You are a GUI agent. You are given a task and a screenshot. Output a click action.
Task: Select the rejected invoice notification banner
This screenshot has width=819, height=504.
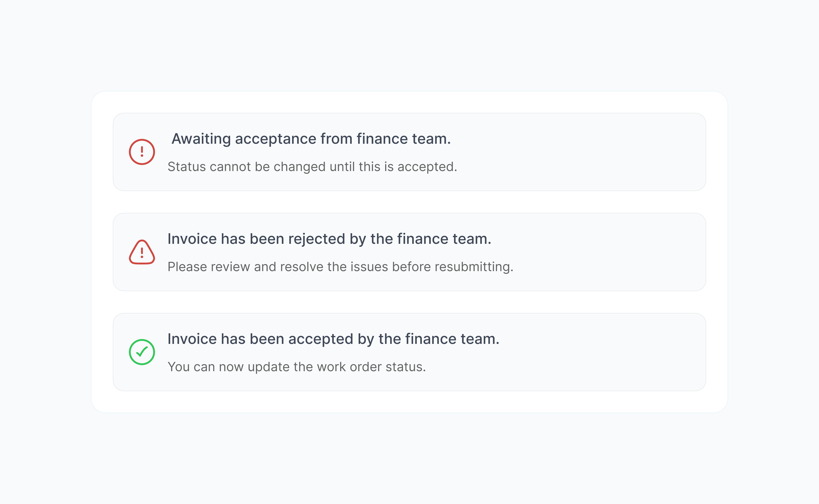(409, 252)
